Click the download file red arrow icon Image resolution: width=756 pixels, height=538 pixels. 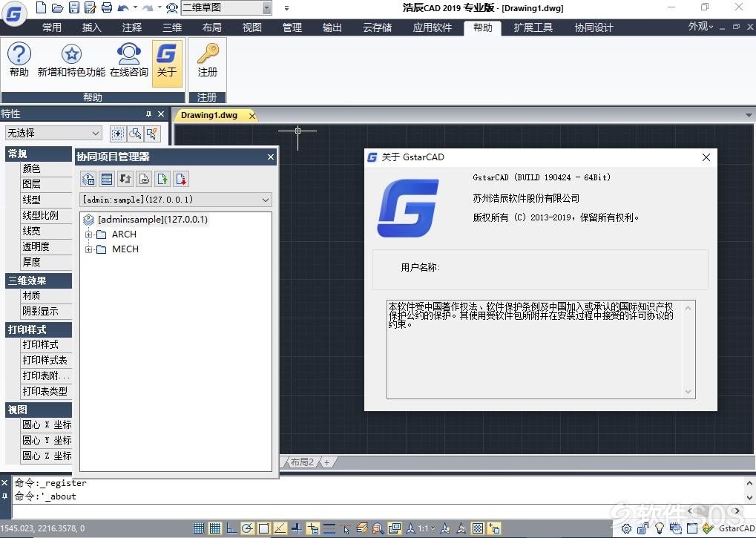coord(181,180)
